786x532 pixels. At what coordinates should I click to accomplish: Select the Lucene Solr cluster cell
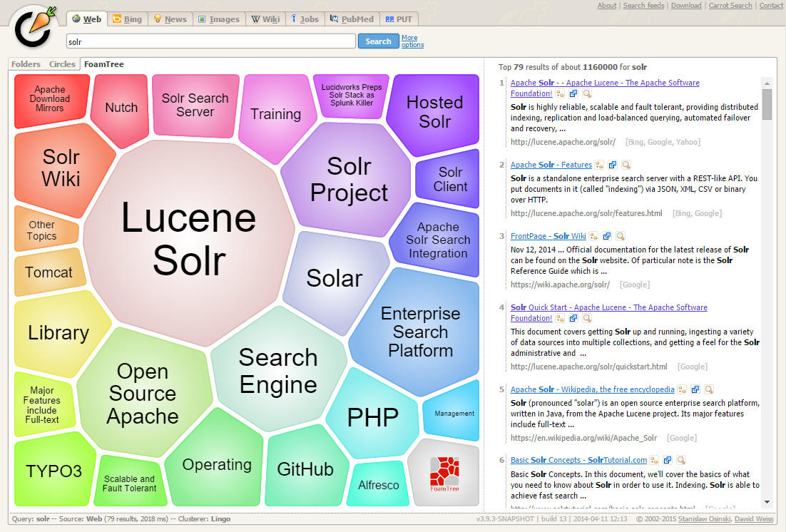(188, 239)
